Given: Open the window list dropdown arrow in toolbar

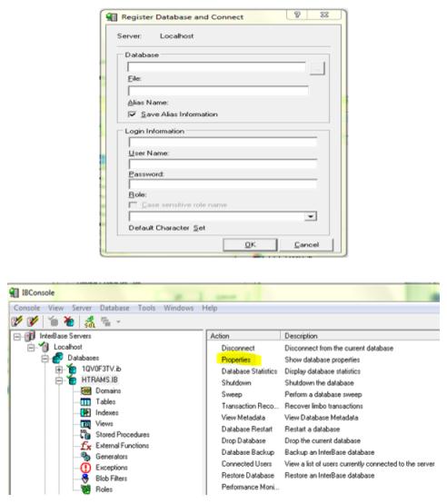Looking at the screenshot, I should click(x=118, y=321).
